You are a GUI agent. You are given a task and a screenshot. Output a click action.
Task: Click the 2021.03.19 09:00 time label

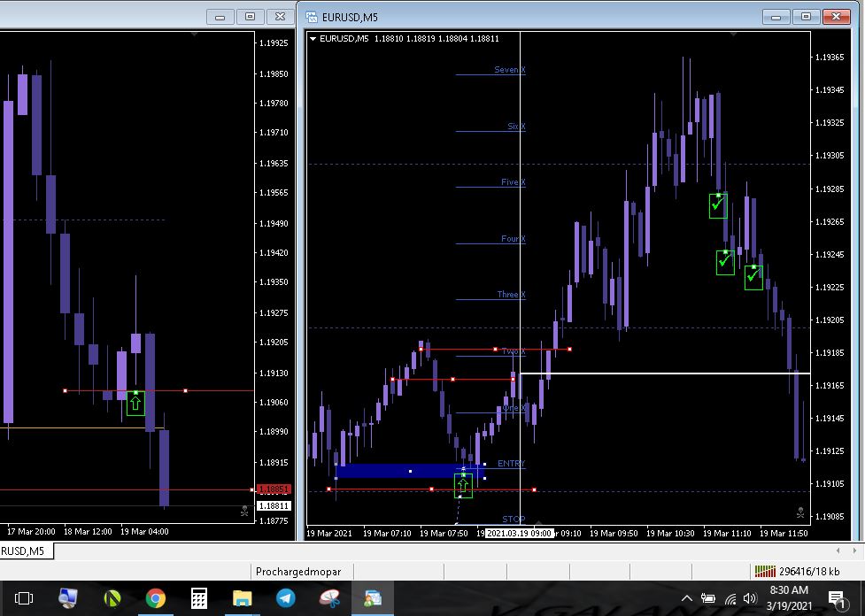click(x=519, y=534)
